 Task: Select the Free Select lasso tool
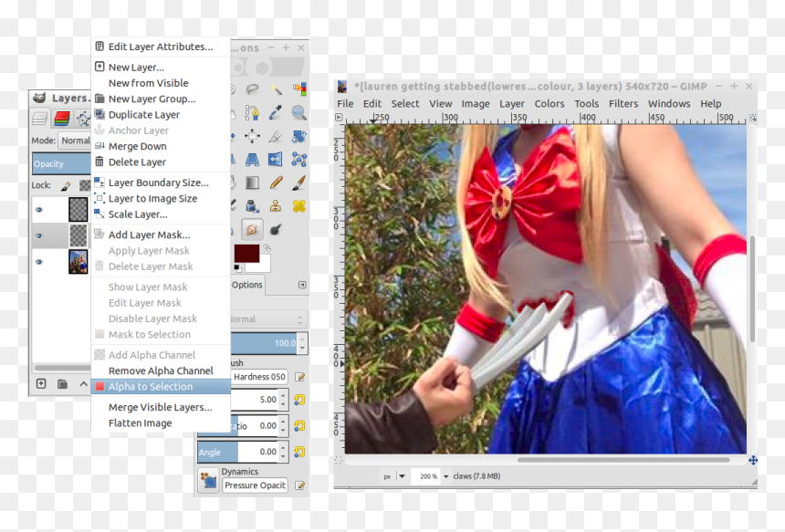coord(252,89)
